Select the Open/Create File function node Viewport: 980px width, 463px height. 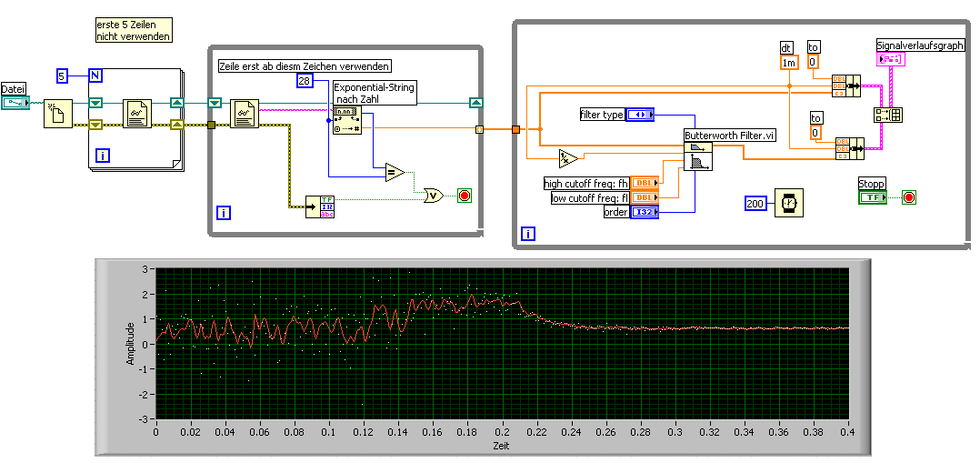pyautogui.click(x=58, y=113)
